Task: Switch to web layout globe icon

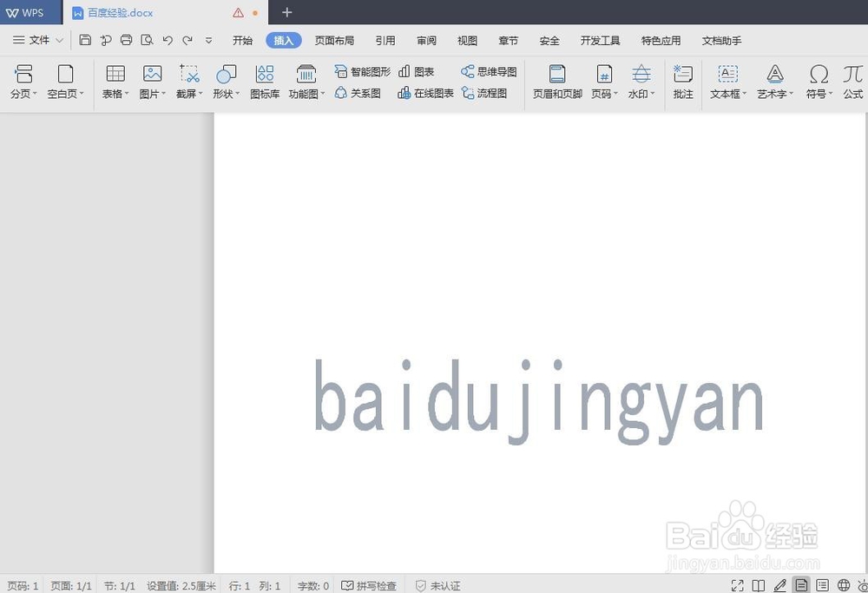Action: click(843, 585)
